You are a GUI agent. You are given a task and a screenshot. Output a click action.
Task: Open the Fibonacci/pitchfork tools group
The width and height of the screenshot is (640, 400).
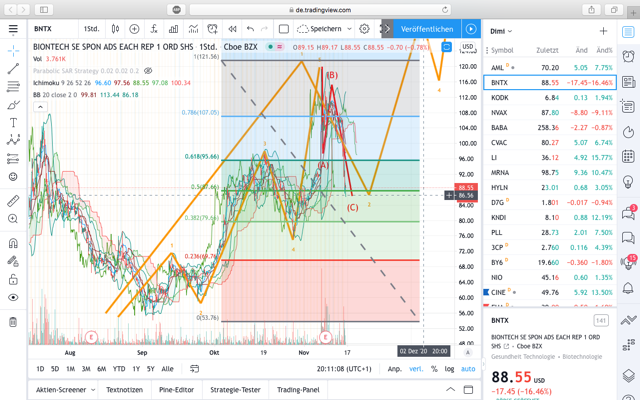[x=13, y=87]
